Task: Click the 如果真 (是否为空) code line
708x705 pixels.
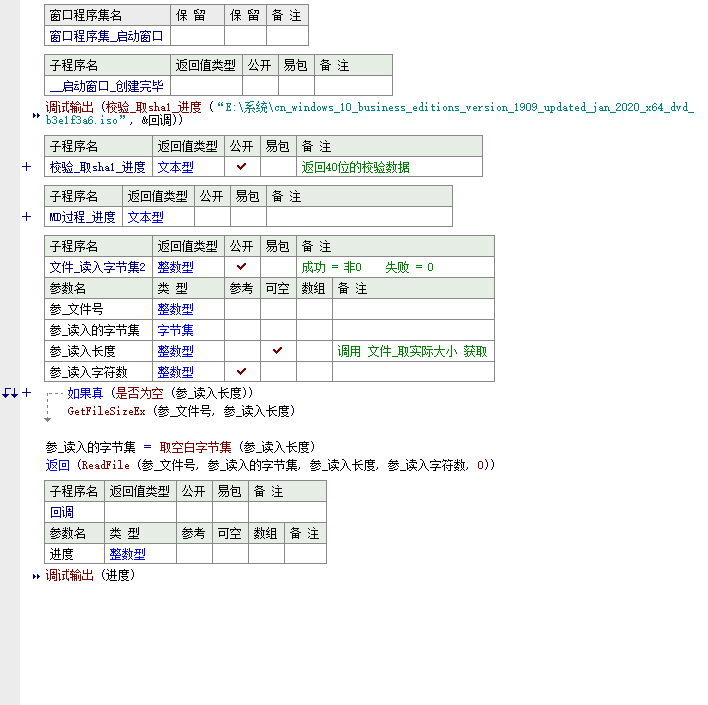Action: [x=160, y=393]
